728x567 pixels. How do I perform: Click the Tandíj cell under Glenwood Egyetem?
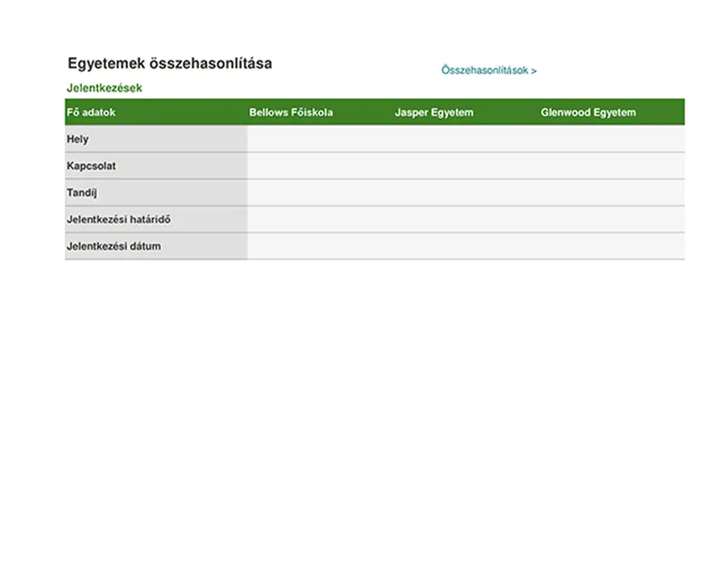click(612, 193)
